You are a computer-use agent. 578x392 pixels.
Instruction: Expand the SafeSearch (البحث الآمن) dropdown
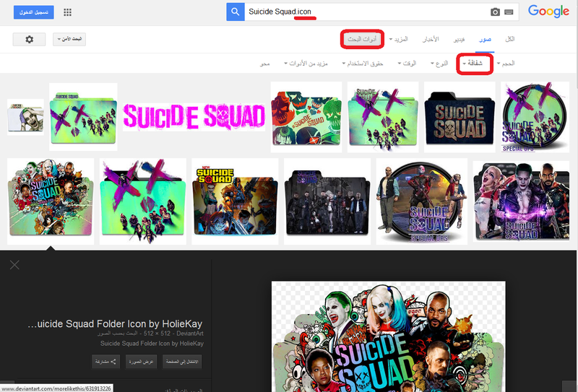coord(69,39)
